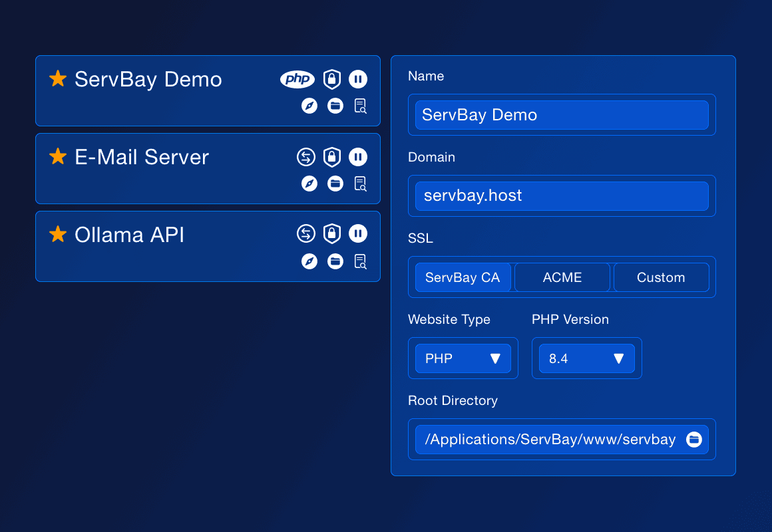Select ServBay CA as the SSL option
Screen dimensions: 772x532
tap(463, 277)
